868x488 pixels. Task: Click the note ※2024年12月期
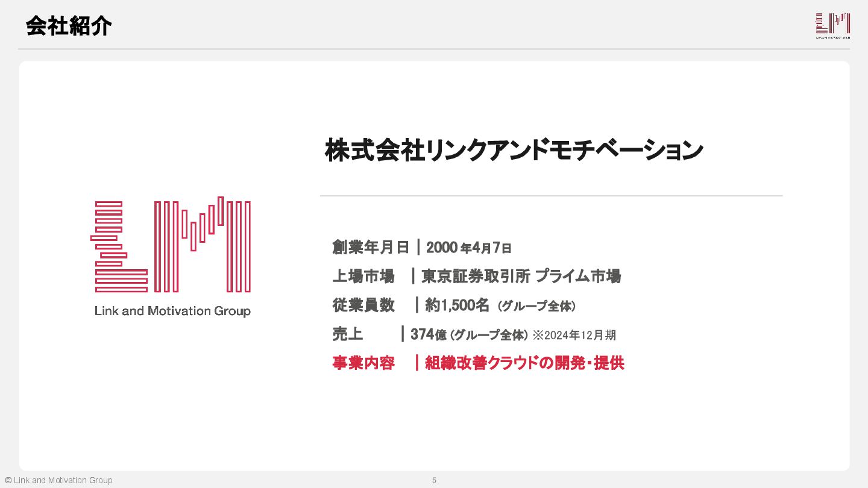[574, 336]
